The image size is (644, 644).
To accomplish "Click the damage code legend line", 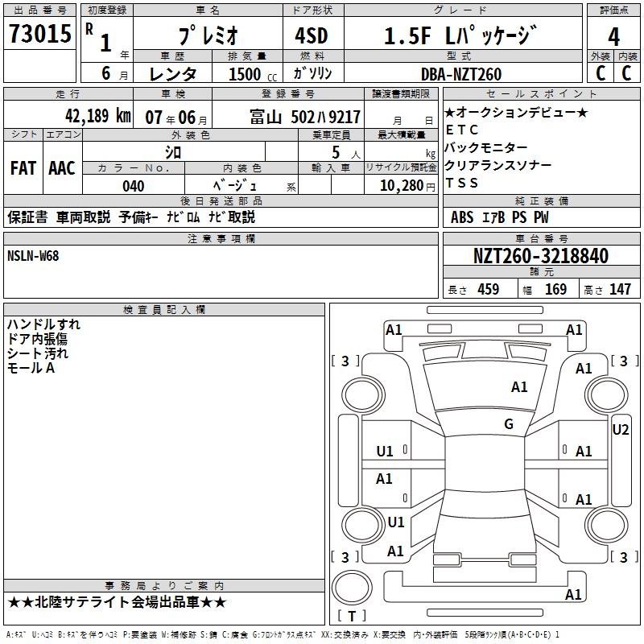I will [x=283, y=634].
